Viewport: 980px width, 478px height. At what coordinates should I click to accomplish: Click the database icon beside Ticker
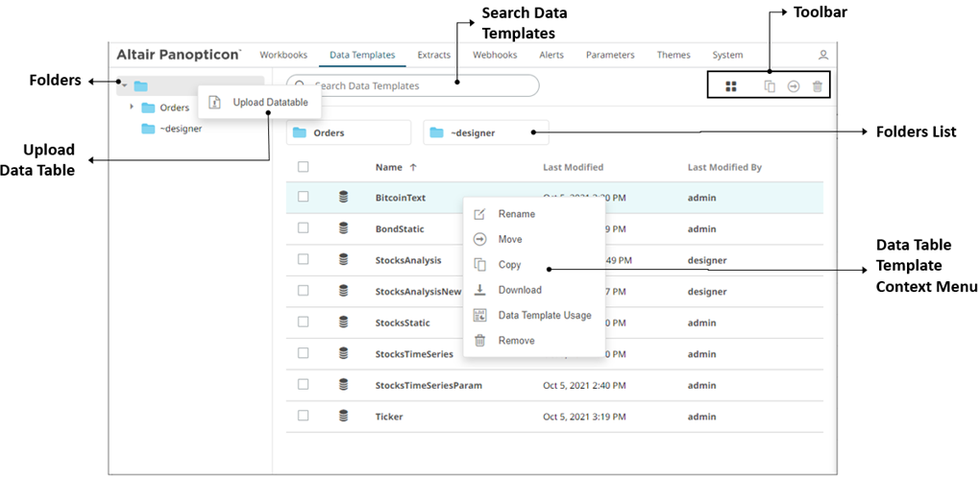point(343,417)
